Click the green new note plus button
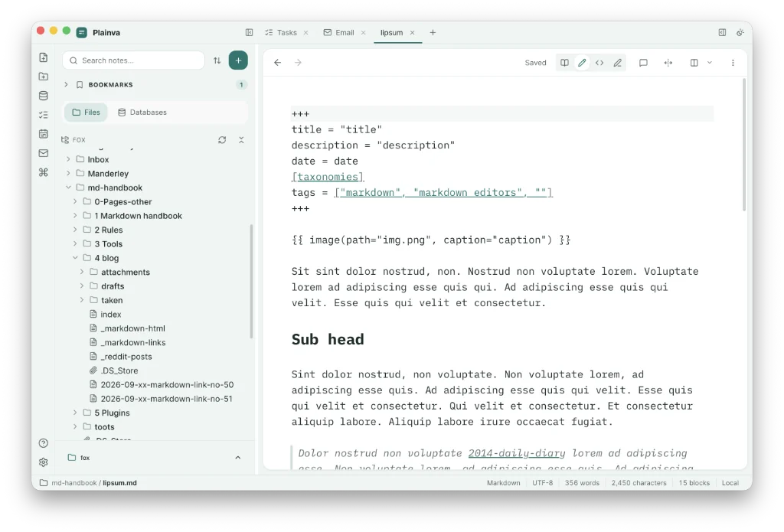 tap(238, 60)
